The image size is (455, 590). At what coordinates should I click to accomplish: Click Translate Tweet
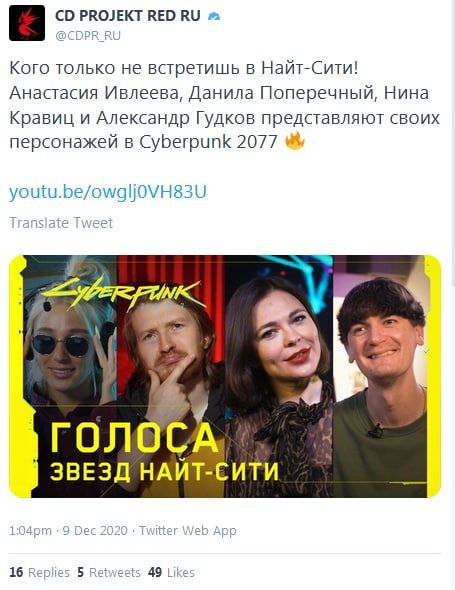61,223
